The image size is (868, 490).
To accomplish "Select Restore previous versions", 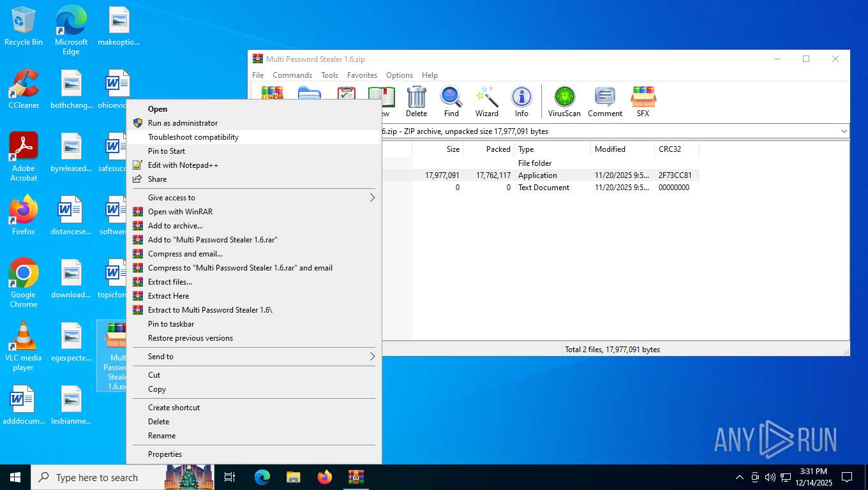I will coord(254,338).
